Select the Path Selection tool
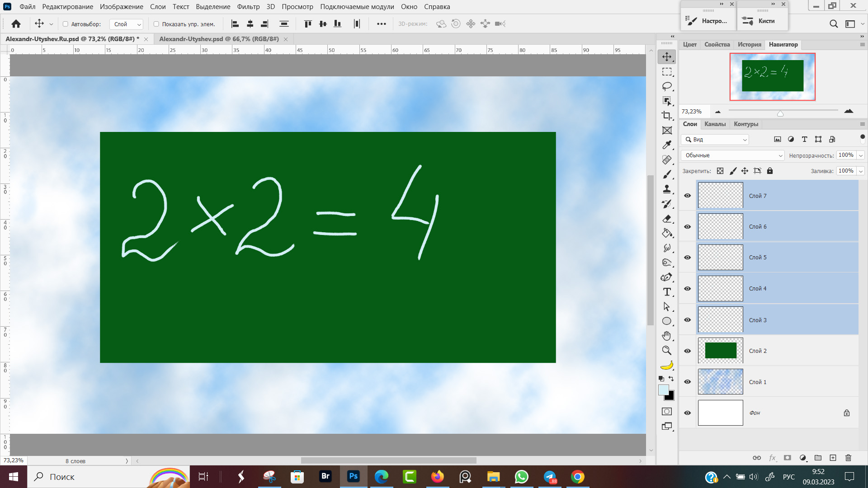Image resolution: width=868 pixels, height=488 pixels. (x=667, y=307)
